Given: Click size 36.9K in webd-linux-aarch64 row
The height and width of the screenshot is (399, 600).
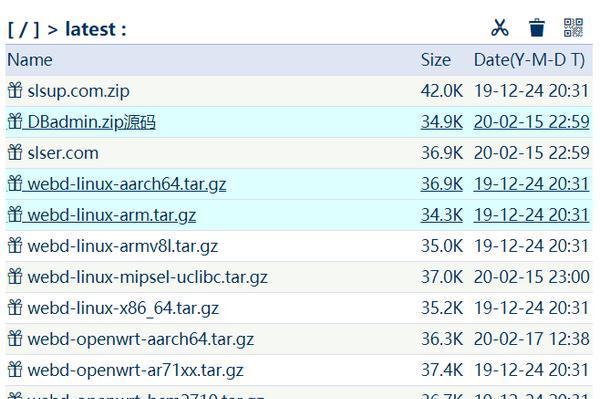Looking at the screenshot, I should point(442,184).
